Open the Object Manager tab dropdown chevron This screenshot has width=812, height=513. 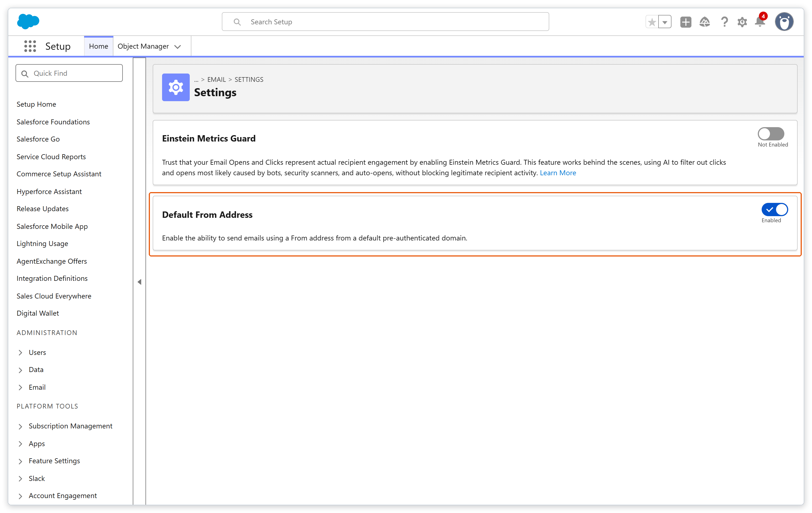178,46
